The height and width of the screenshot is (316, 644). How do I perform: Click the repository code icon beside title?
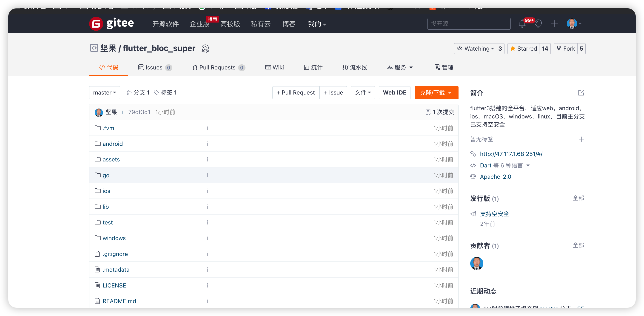point(94,48)
